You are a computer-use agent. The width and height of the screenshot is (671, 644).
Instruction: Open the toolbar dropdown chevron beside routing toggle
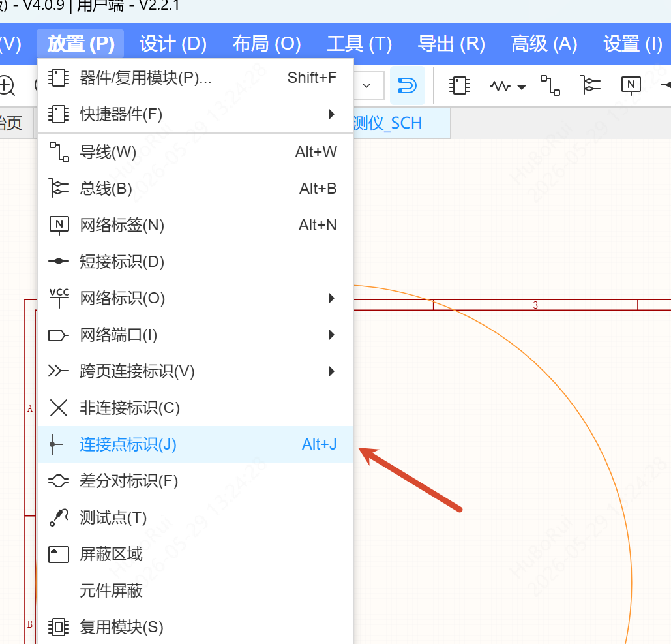click(366, 85)
